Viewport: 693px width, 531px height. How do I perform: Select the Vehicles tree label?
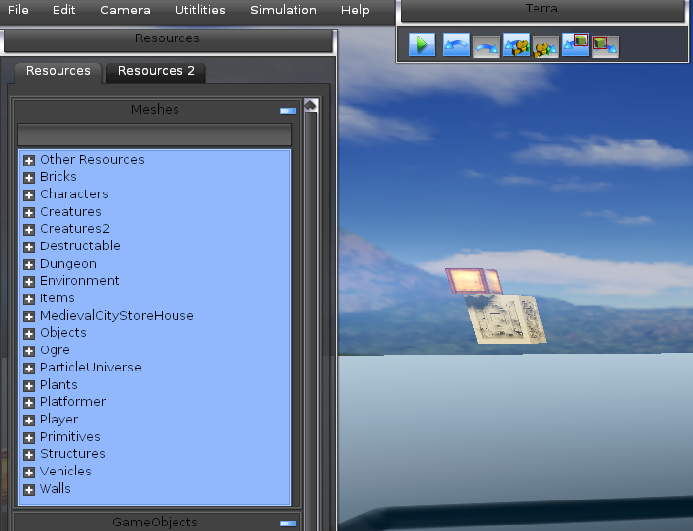[x=66, y=471]
